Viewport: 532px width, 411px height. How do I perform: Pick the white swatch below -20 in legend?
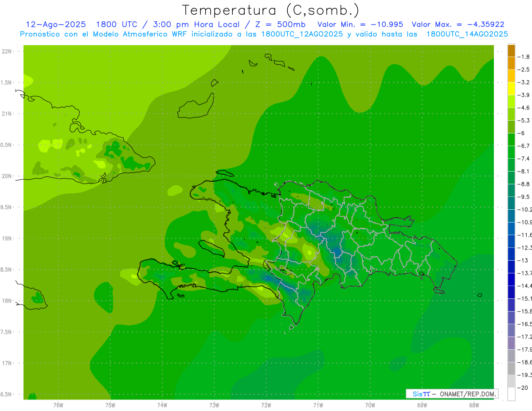(x=511, y=394)
